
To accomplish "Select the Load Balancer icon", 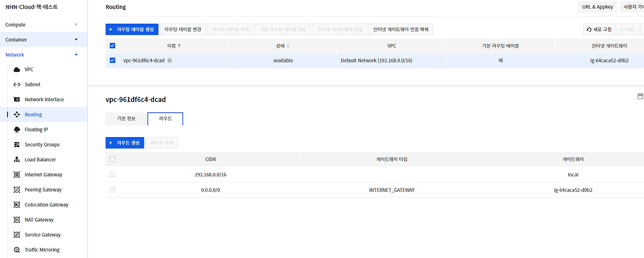I will pyautogui.click(x=17, y=160).
